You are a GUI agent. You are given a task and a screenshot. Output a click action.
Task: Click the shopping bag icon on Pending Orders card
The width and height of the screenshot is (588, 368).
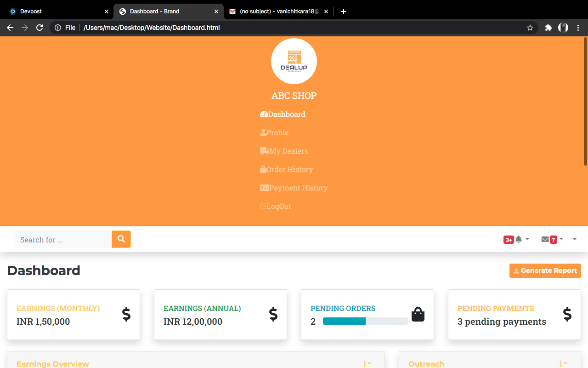(418, 314)
